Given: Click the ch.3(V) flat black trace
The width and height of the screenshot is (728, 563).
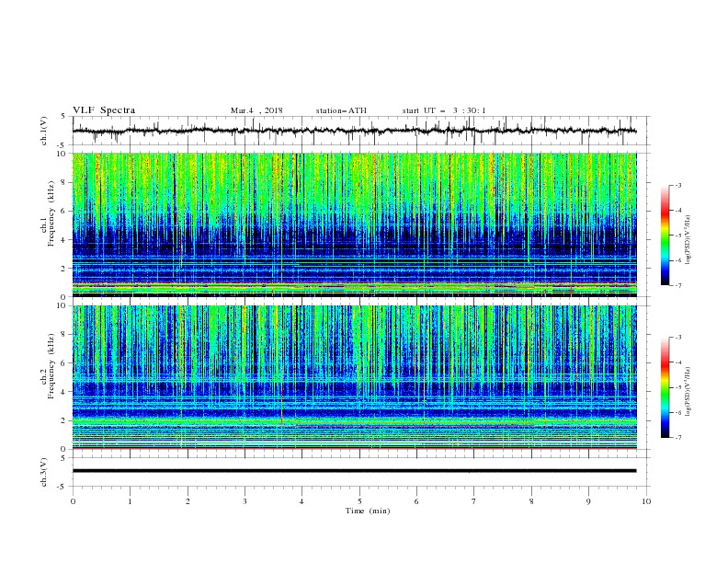Looking at the screenshot, I should click(354, 471).
